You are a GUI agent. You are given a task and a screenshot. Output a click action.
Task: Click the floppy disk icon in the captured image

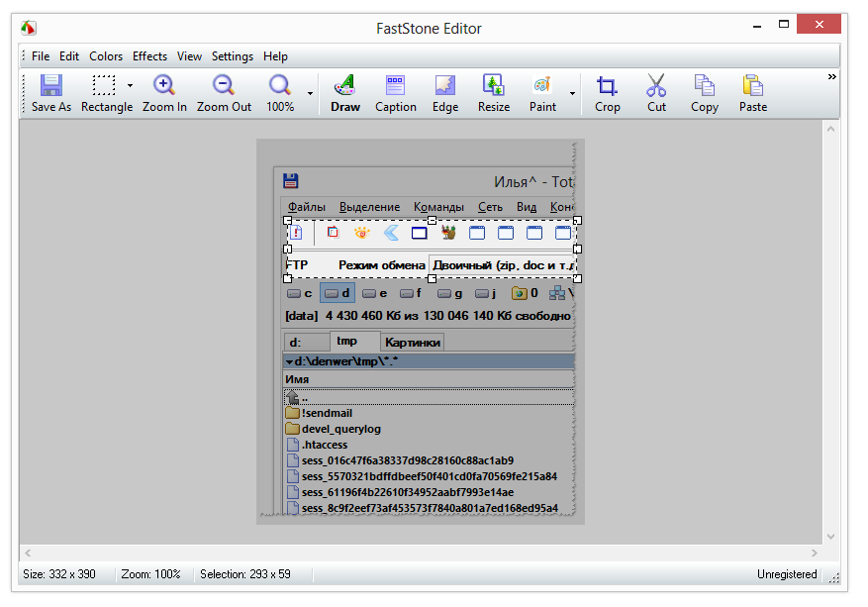pyautogui.click(x=291, y=181)
